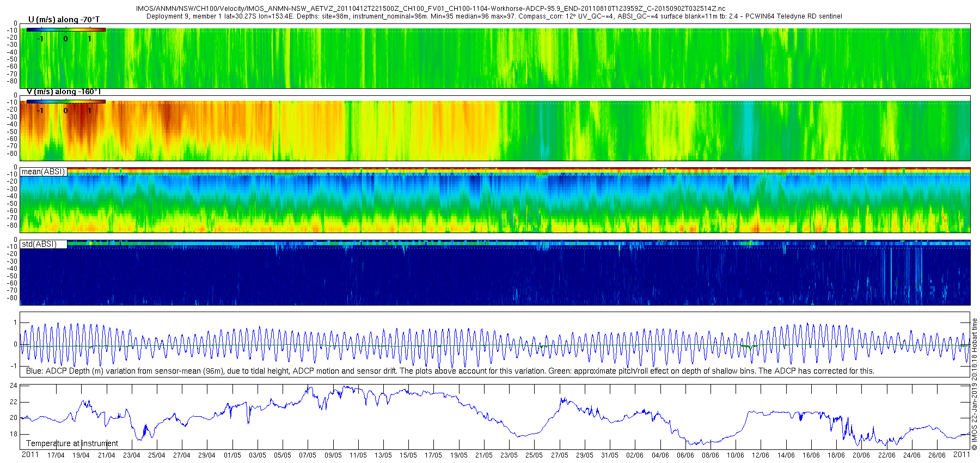
Task: Click the 26/06 date tick label
Action: tap(937, 455)
